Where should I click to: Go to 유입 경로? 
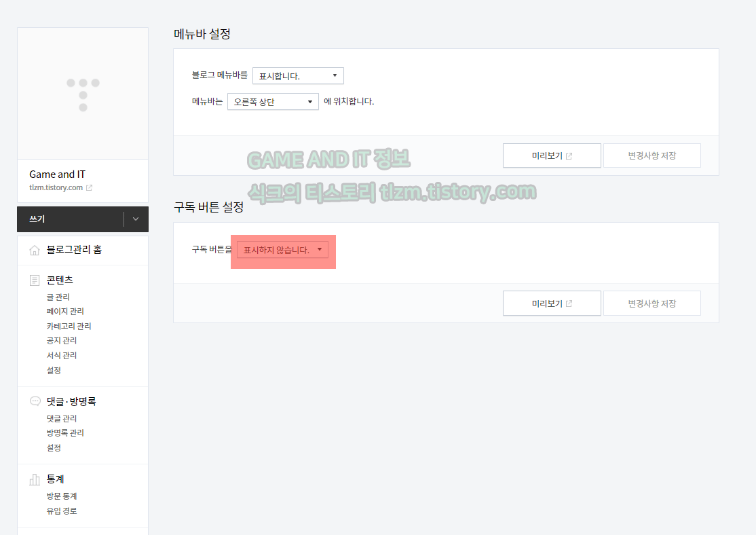coord(61,511)
